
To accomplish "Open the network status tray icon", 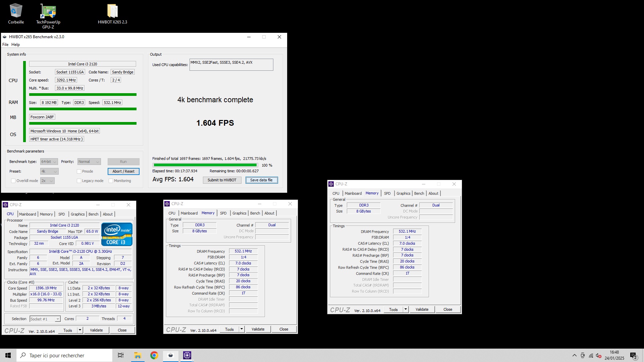I will pos(591,356).
